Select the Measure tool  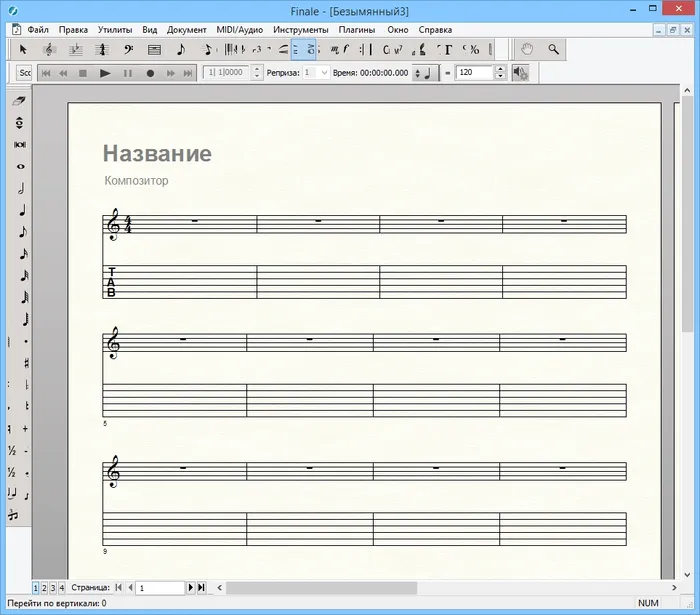point(154,50)
